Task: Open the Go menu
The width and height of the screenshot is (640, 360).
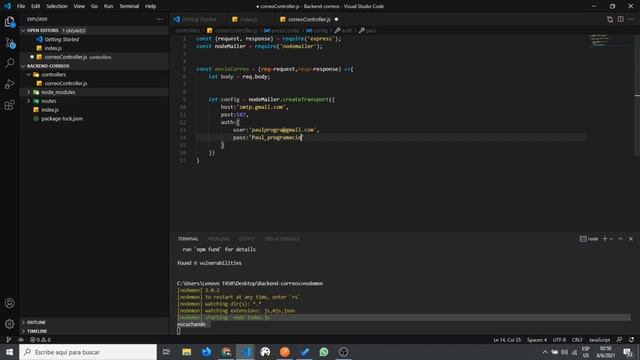Action: click(94, 6)
